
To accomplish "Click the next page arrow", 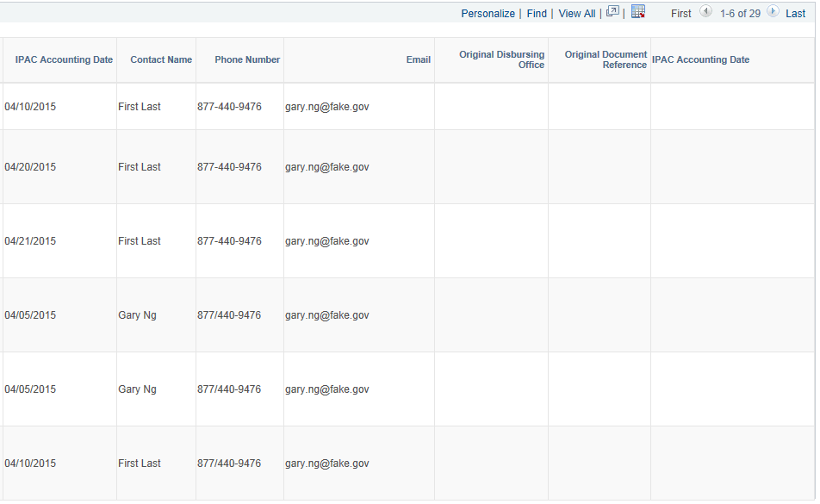I will (773, 11).
